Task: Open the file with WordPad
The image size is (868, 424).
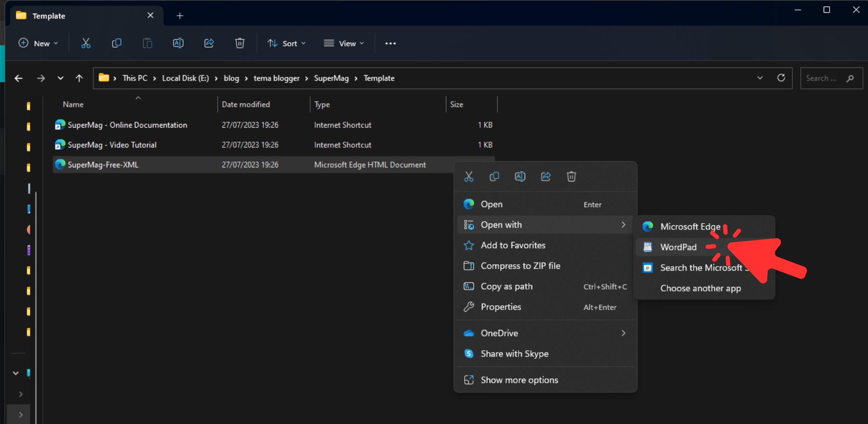Action: click(x=704, y=247)
